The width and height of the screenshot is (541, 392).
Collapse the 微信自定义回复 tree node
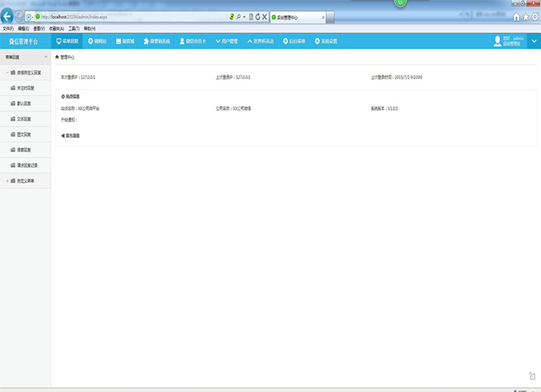[7, 72]
